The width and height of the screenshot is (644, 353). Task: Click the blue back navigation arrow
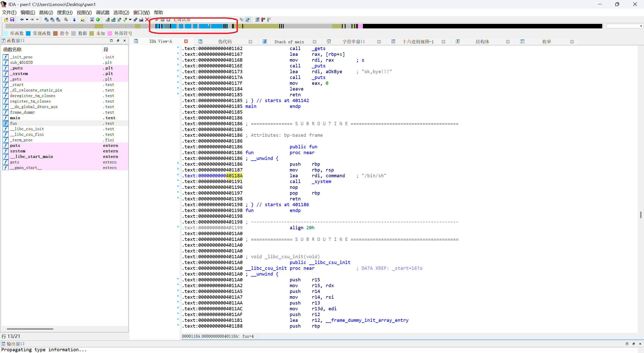[22, 20]
